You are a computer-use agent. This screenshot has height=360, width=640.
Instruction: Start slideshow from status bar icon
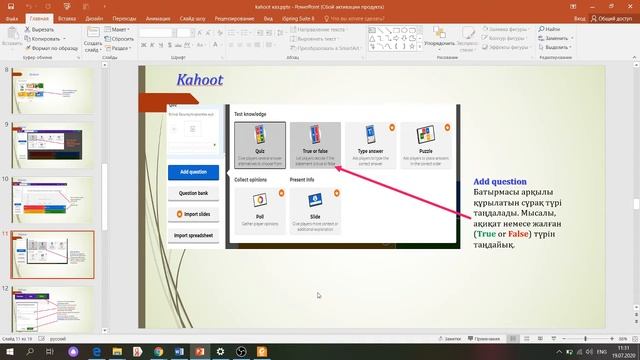click(553, 339)
